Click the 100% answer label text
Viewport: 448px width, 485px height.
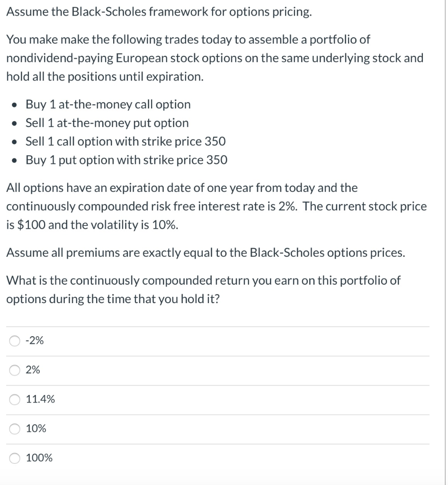pos(41,458)
